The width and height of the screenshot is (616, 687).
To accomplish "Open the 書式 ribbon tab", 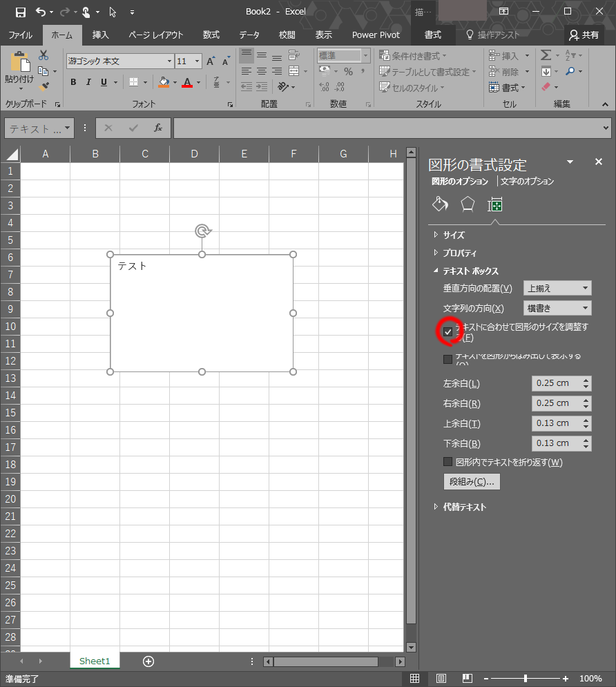I will coord(434,35).
